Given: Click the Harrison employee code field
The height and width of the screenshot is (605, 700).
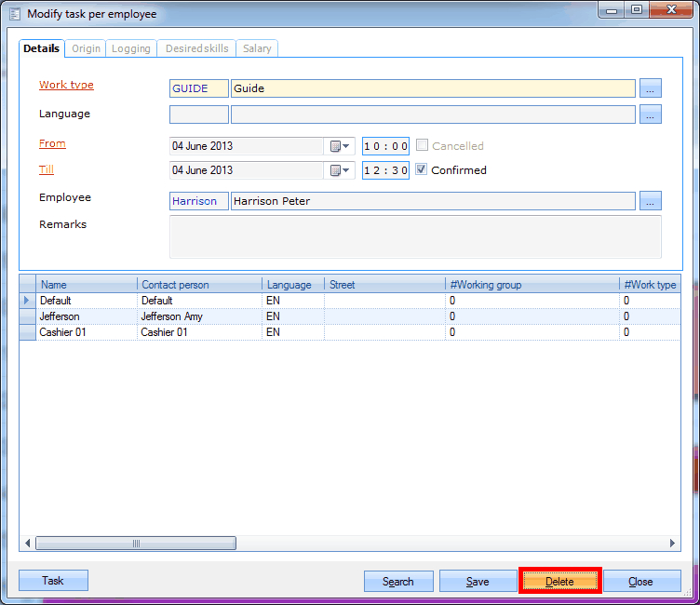Looking at the screenshot, I should 199,201.
